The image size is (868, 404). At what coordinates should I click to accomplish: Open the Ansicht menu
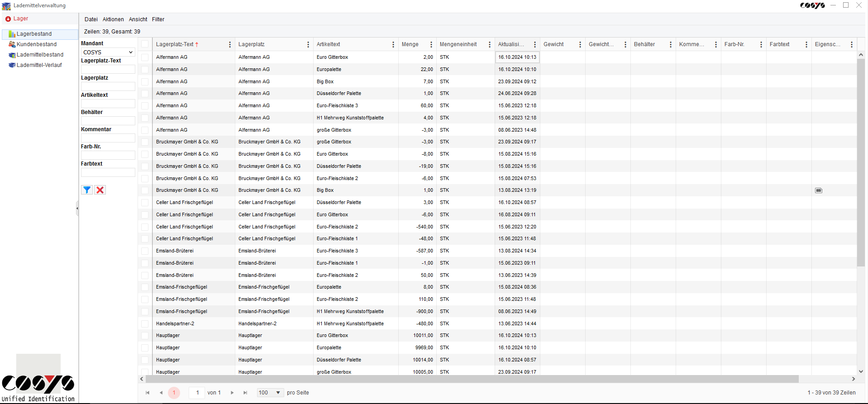138,19
